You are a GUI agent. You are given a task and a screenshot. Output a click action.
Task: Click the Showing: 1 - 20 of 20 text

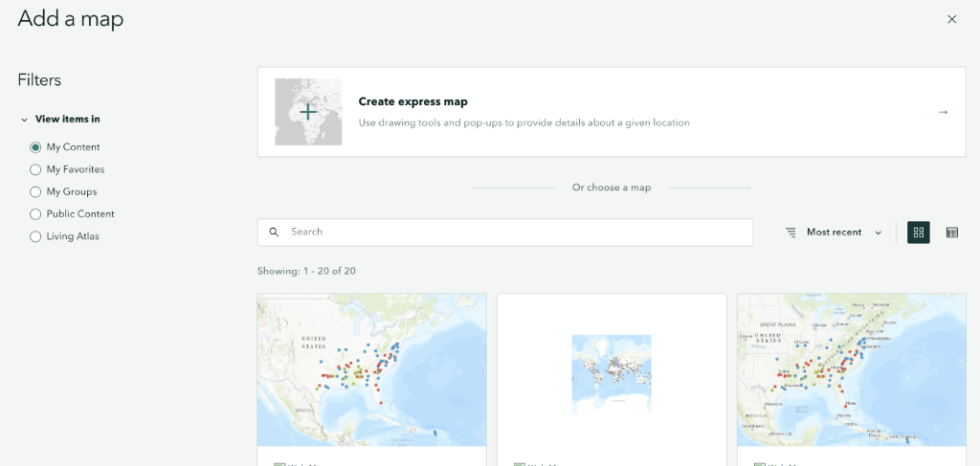(x=306, y=271)
